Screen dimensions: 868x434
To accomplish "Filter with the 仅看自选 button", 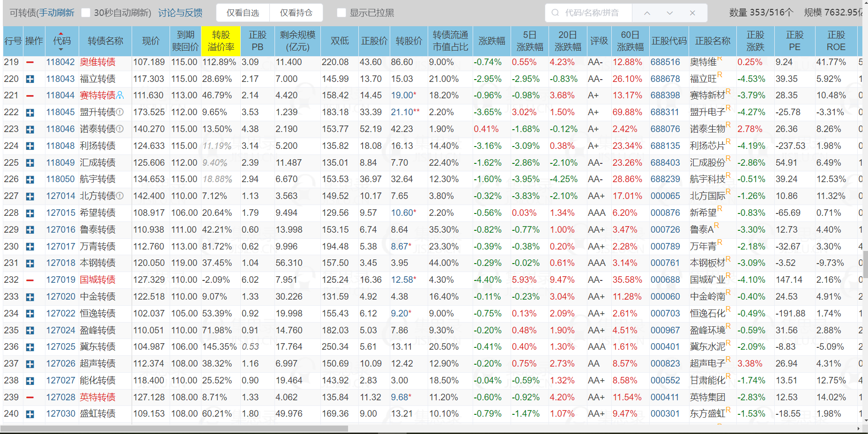I will [243, 13].
